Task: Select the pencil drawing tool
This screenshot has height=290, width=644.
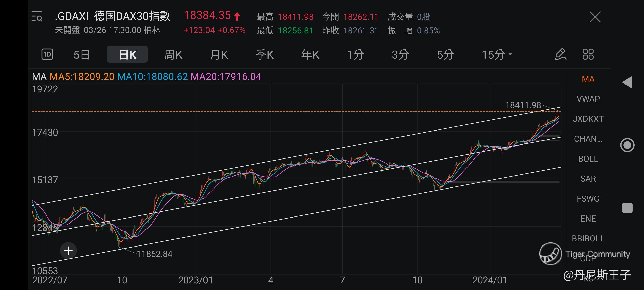Action: pyautogui.click(x=560, y=54)
